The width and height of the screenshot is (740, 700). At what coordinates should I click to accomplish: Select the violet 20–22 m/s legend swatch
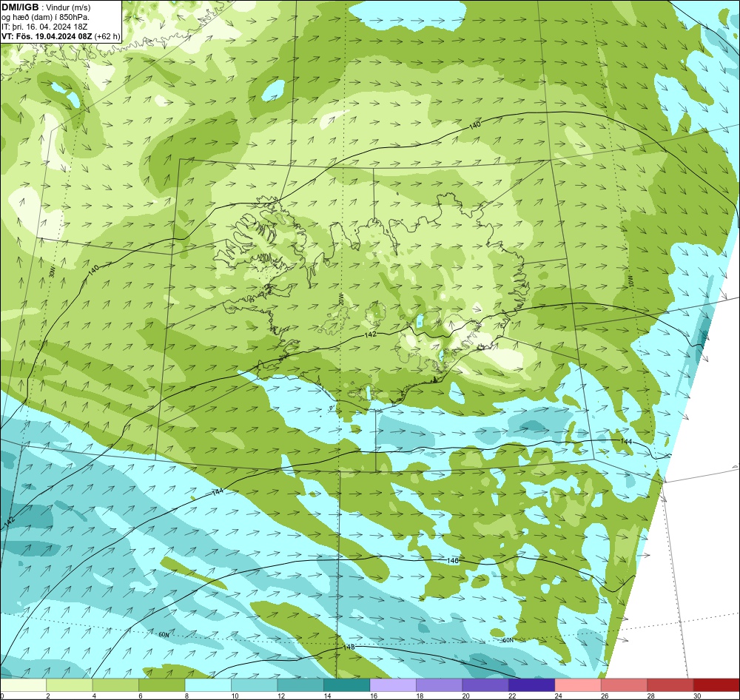click(485, 685)
